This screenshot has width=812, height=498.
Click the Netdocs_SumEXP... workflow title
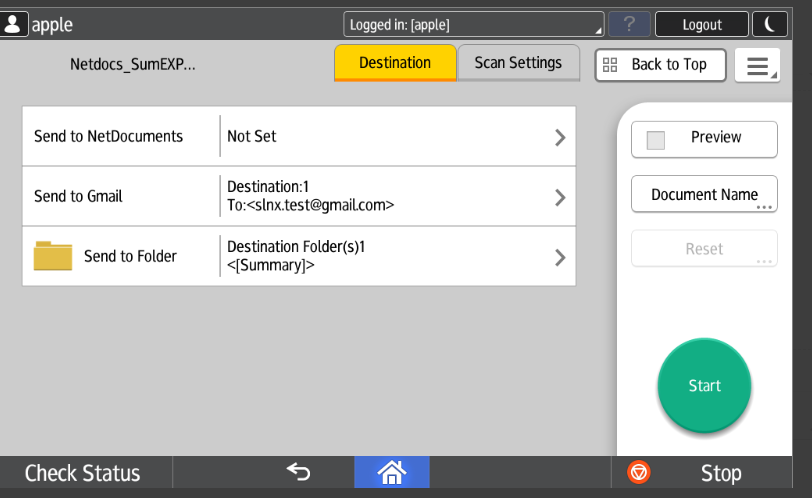[133, 64]
